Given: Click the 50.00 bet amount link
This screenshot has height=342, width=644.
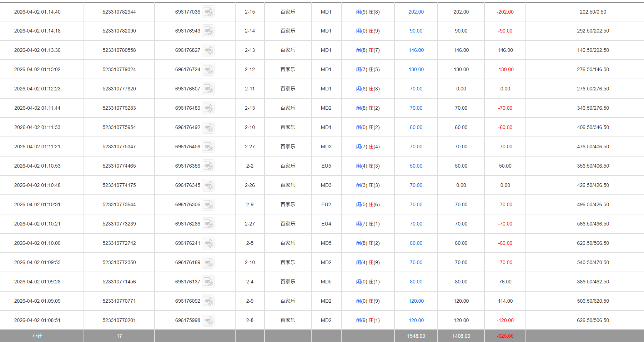Looking at the screenshot, I should tap(416, 166).
